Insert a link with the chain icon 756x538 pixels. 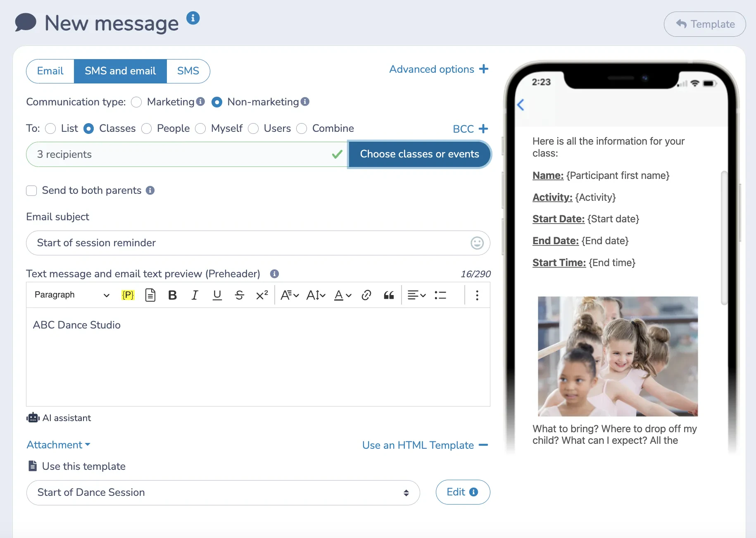click(x=366, y=295)
